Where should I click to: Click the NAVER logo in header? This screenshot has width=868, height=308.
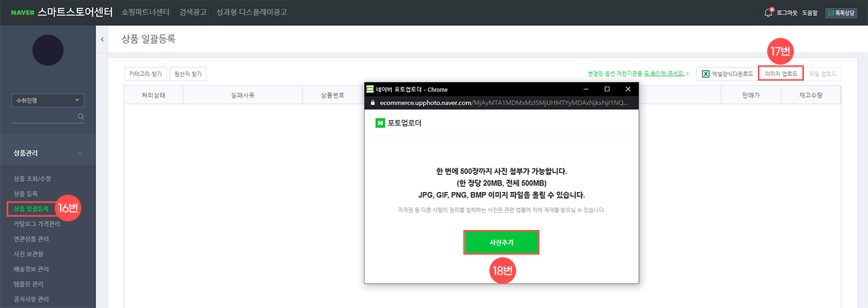(23, 13)
